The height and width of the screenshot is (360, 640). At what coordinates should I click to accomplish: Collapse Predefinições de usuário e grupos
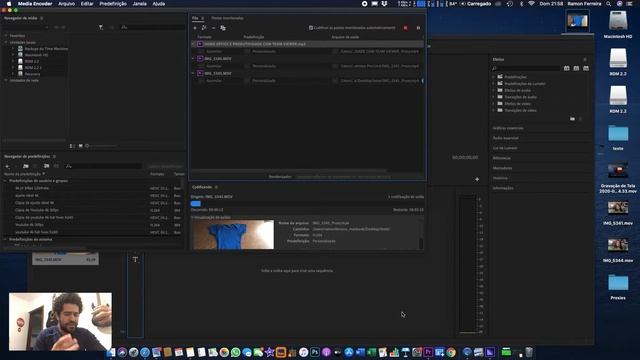tap(5, 180)
